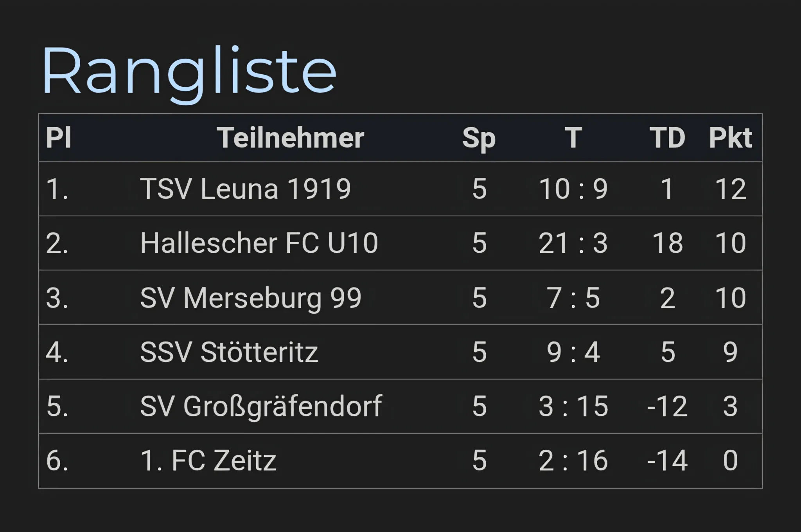Click the TD column header
The width and height of the screenshot is (801, 532).
pyautogui.click(x=667, y=138)
